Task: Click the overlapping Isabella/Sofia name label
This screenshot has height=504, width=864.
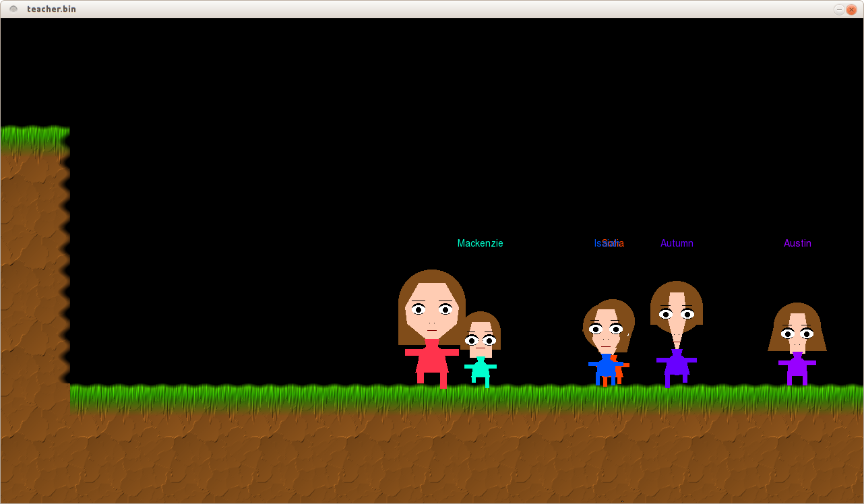Action: (609, 243)
